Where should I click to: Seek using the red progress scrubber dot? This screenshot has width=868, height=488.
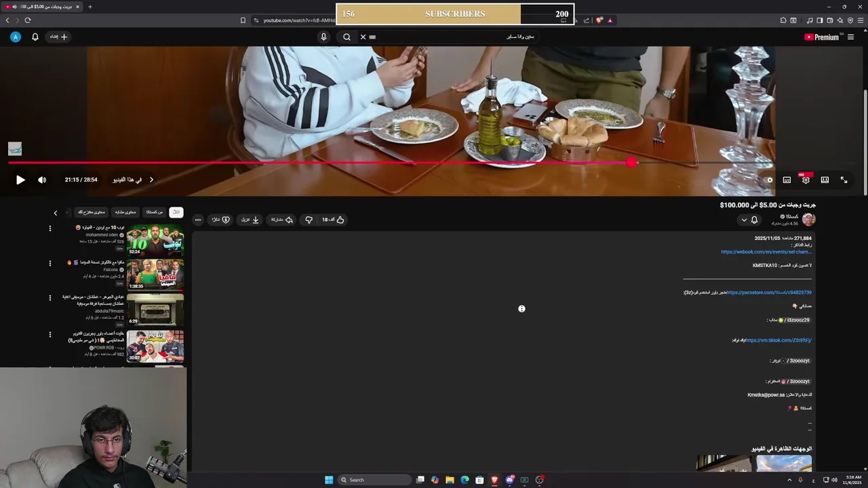coord(632,163)
